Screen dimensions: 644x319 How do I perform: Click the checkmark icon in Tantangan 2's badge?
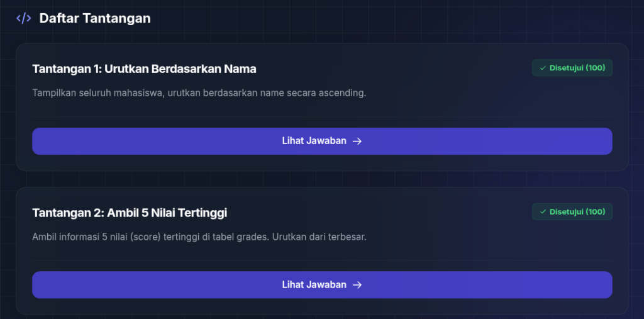(543, 212)
